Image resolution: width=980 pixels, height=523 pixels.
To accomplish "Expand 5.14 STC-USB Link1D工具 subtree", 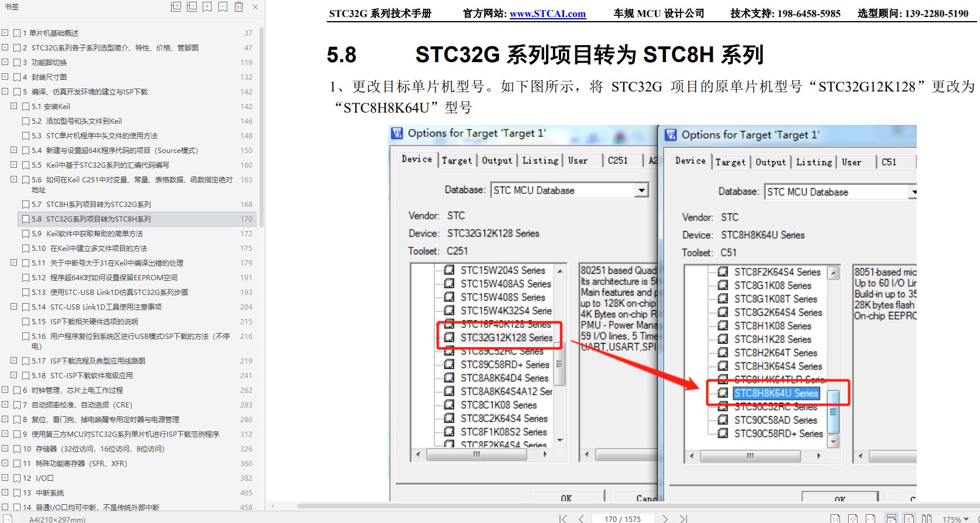I will pyautogui.click(x=14, y=307).
